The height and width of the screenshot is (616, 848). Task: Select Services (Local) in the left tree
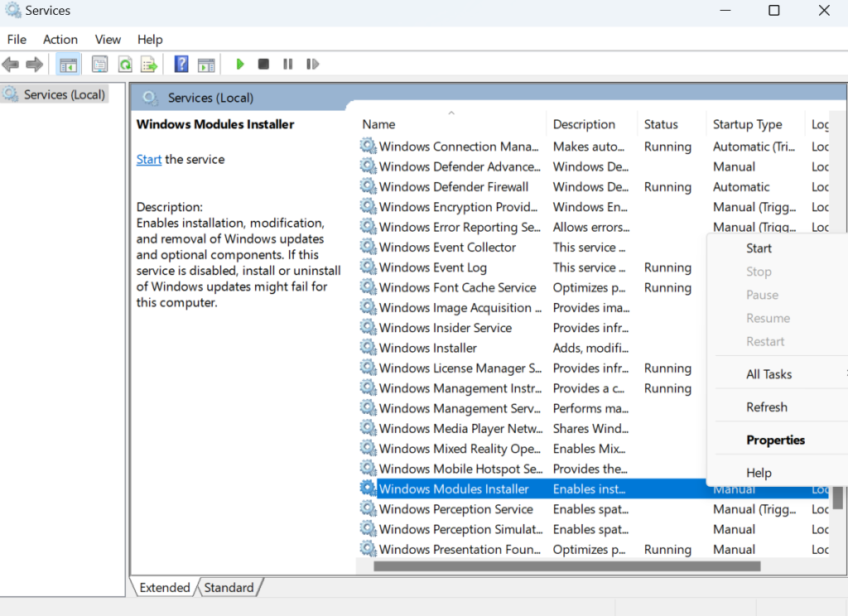pos(64,94)
